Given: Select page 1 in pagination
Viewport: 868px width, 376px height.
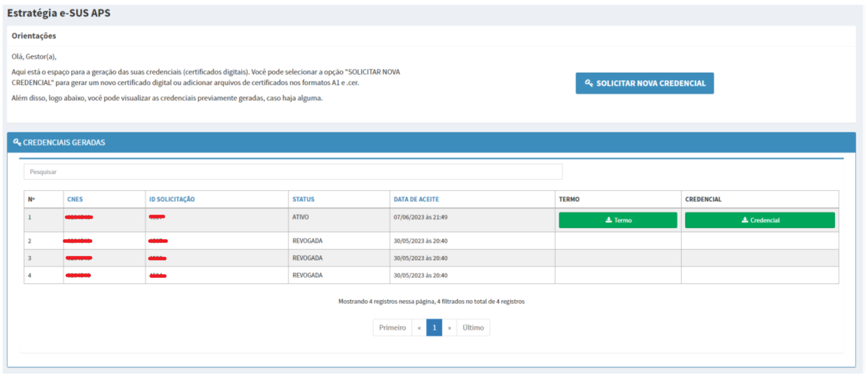Looking at the screenshot, I should [x=434, y=328].
